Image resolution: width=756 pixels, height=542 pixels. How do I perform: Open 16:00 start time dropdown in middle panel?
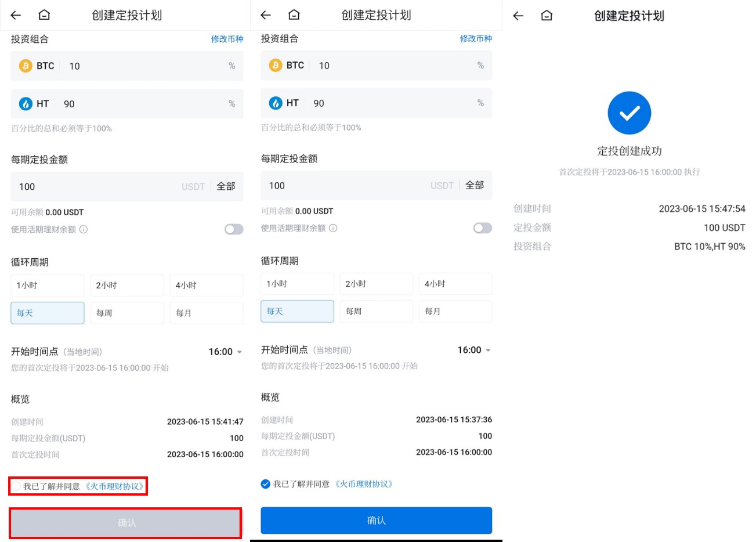coord(474,350)
